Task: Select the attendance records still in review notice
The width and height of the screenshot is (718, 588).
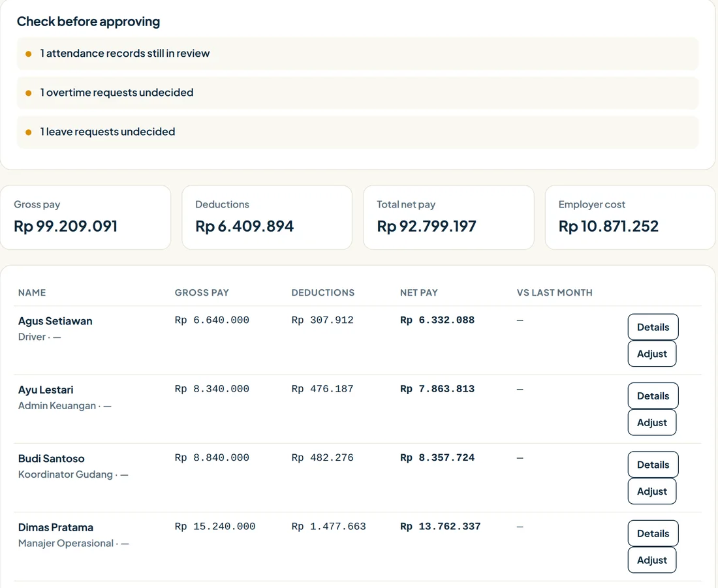Action: point(358,54)
